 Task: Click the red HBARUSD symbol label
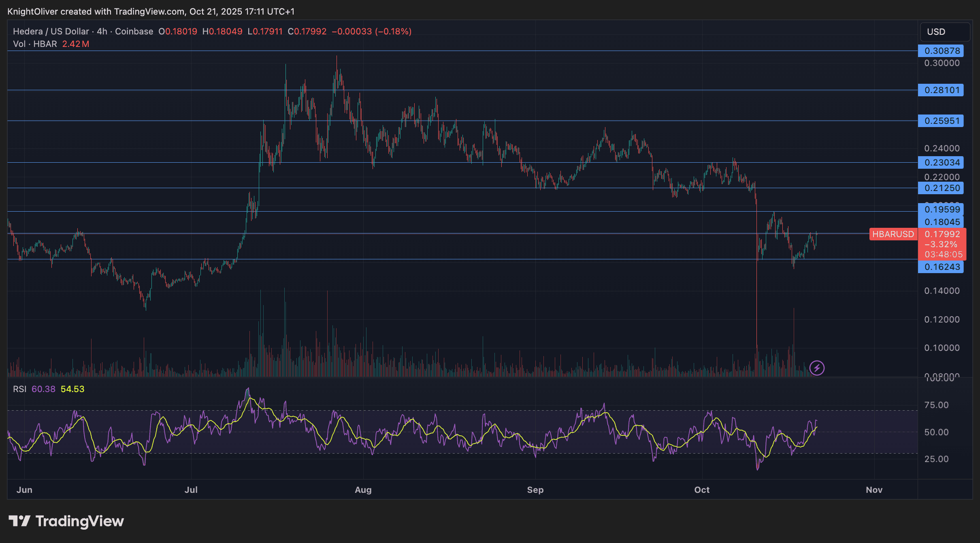[893, 234]
